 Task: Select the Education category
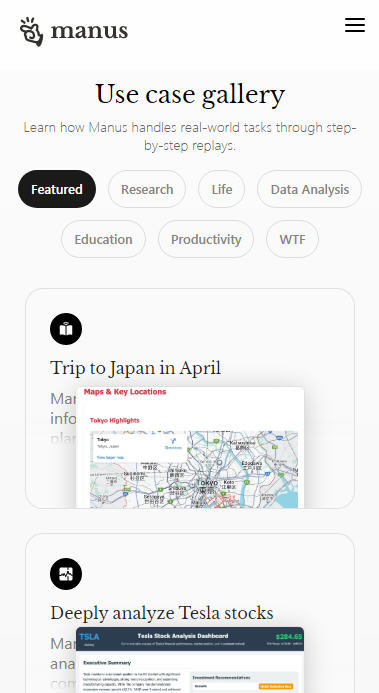click(x=103, y=239)
